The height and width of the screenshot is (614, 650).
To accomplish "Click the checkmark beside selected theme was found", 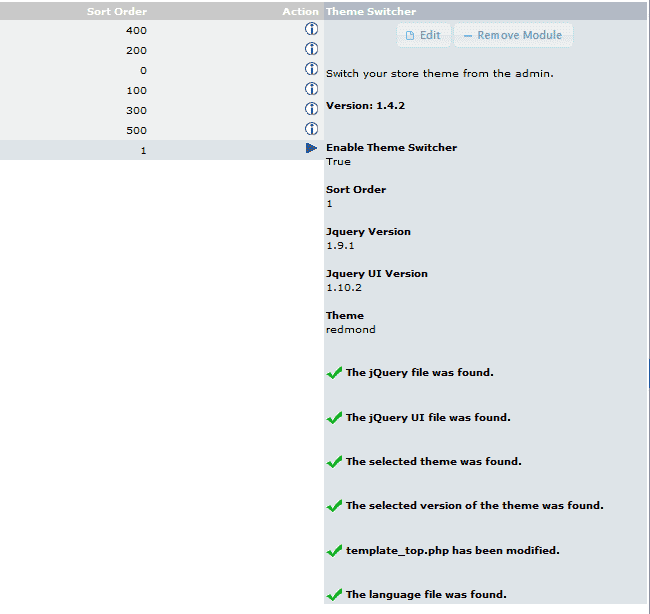I will 334,461.
